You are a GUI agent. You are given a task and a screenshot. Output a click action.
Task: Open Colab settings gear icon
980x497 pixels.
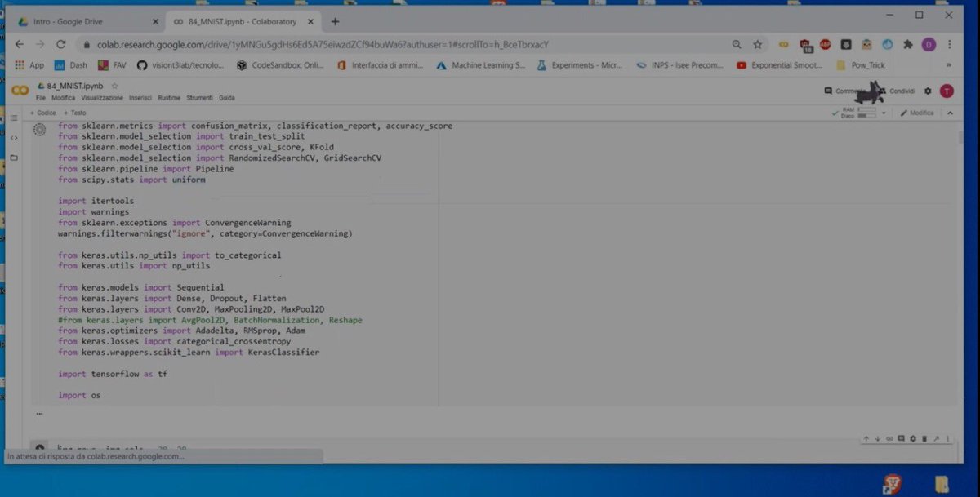pos(928,91)
